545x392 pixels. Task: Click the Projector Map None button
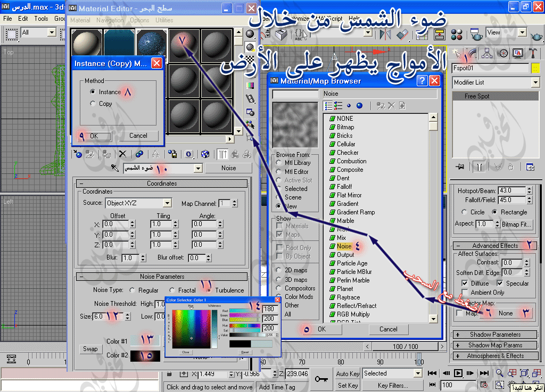tap(506, 313)
